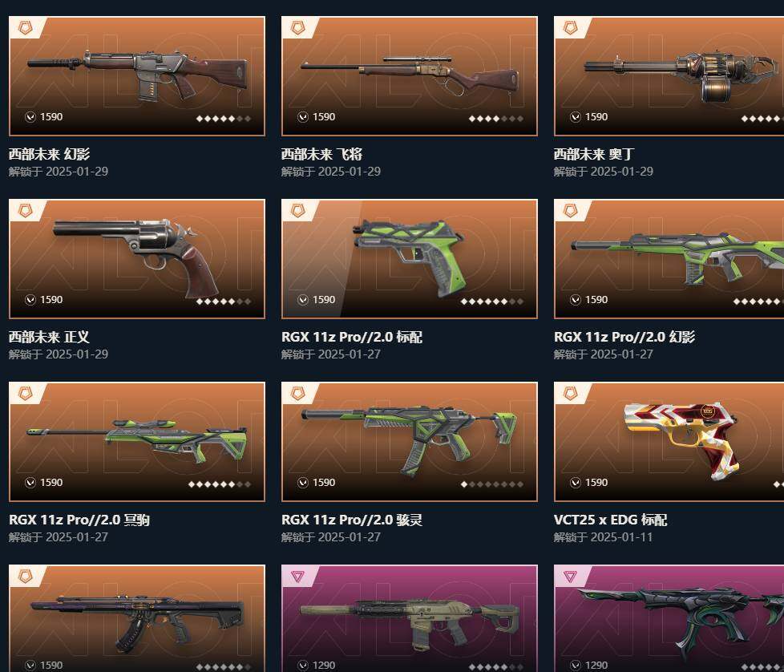Click the VP currency icon on RGX 11z Pro//2.0 骏灵 card
This screenshot has height=672, width=784.
coord(303,483)
